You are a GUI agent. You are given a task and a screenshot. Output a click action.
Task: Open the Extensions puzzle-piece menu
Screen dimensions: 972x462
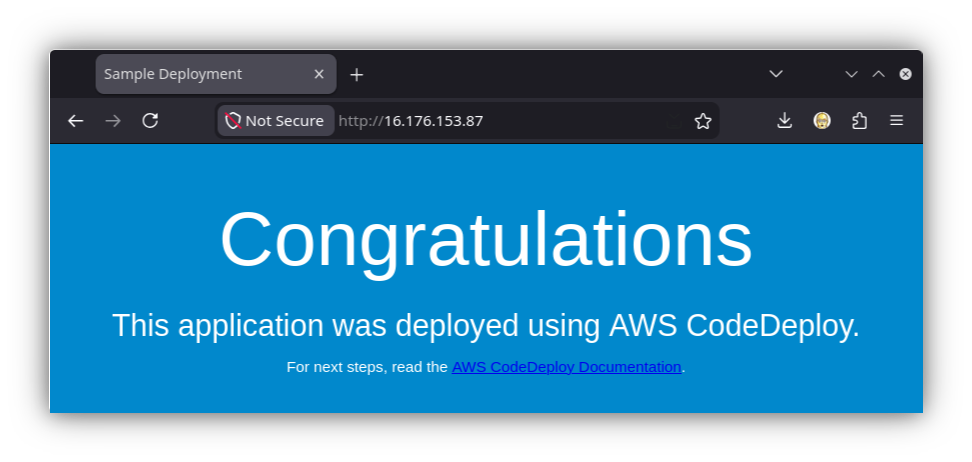tap(859, 121)
